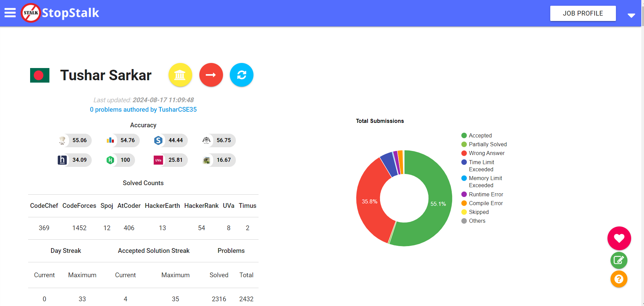Click the Solved Counts heading
This screenshot has width=644, height=306.
[143, 183]
